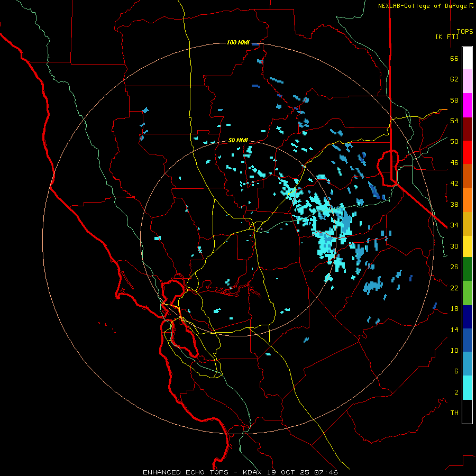Click the "30" legend value

coord(454,246)
